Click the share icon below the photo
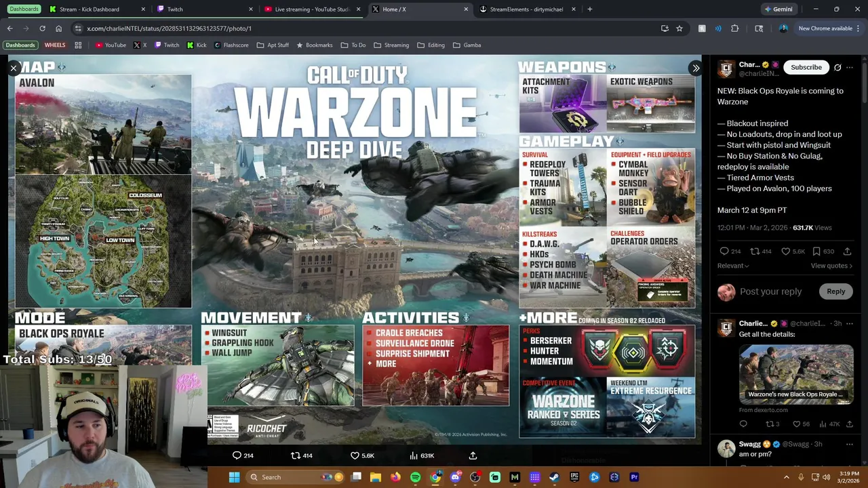This screenshot has width=868, height=488. click(x=473, y=455)
